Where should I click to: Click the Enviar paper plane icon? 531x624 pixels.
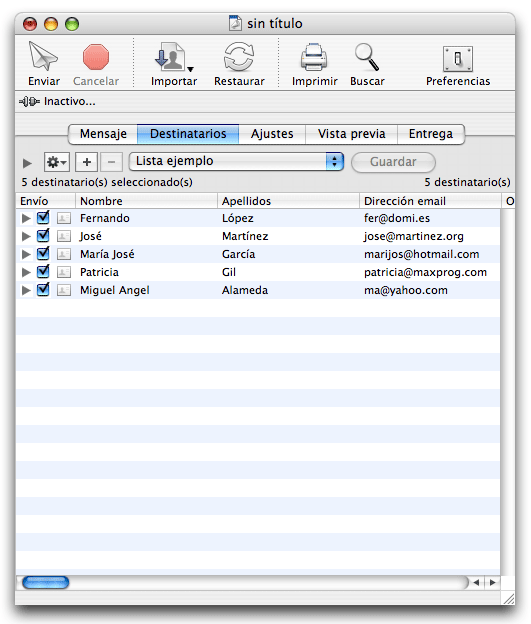(x=43, y=56)
